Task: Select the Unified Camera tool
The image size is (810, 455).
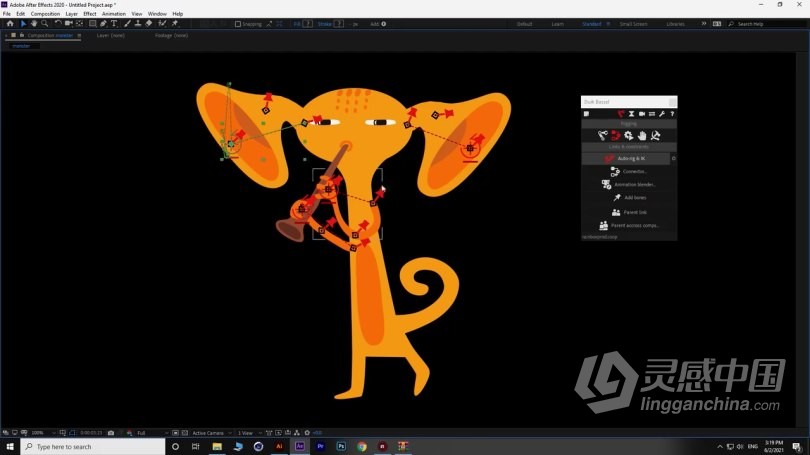Action: [68, 24]
